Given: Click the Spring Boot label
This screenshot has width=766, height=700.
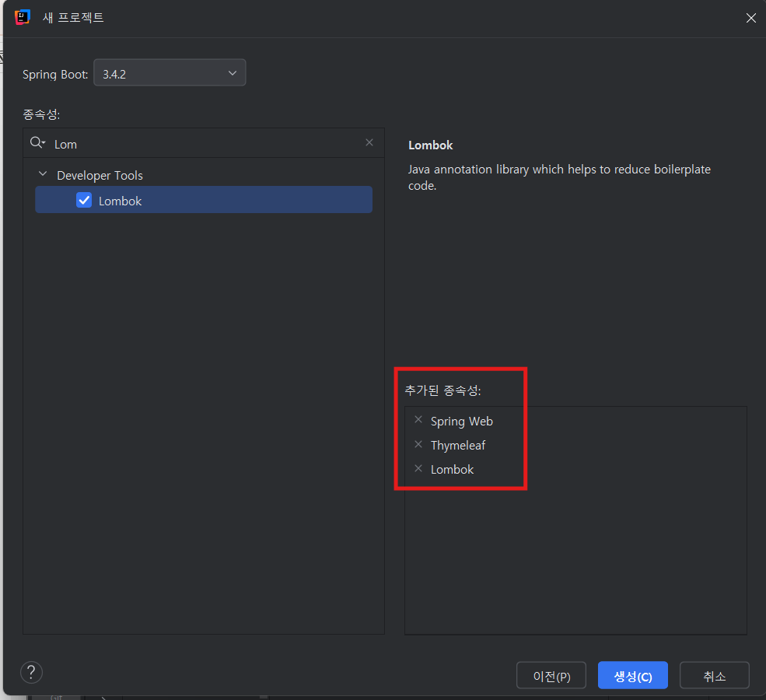Looking at the screenshot, I should point(55,74).
